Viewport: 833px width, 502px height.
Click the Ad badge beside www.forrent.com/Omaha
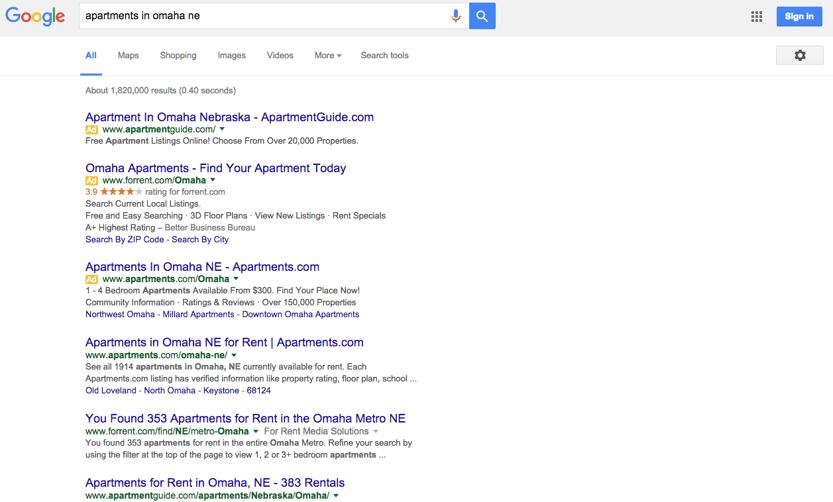[91, 181]
